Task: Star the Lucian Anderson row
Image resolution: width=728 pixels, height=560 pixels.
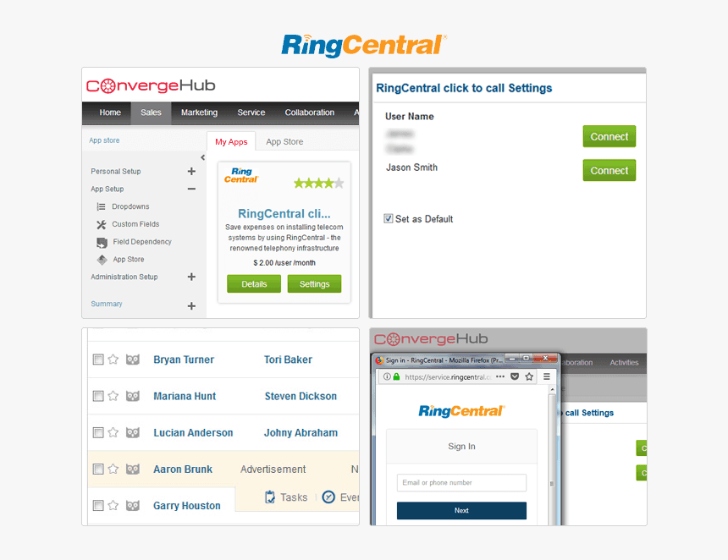Action: [x=113, y=432]
